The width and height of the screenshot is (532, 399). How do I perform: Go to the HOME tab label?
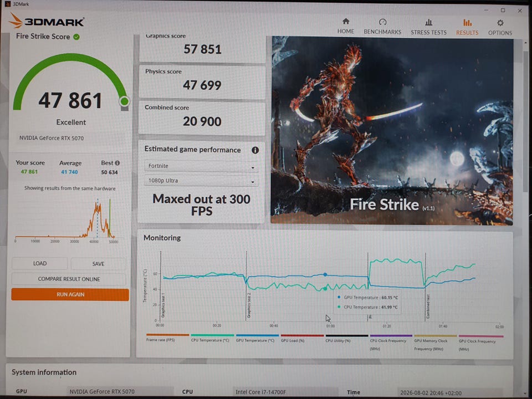tap(345, 31)
